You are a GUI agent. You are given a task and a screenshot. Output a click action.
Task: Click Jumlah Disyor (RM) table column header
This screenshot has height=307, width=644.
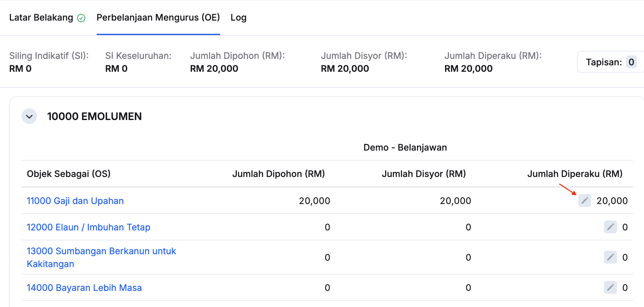pyautogui.click(x=424, y=174)
